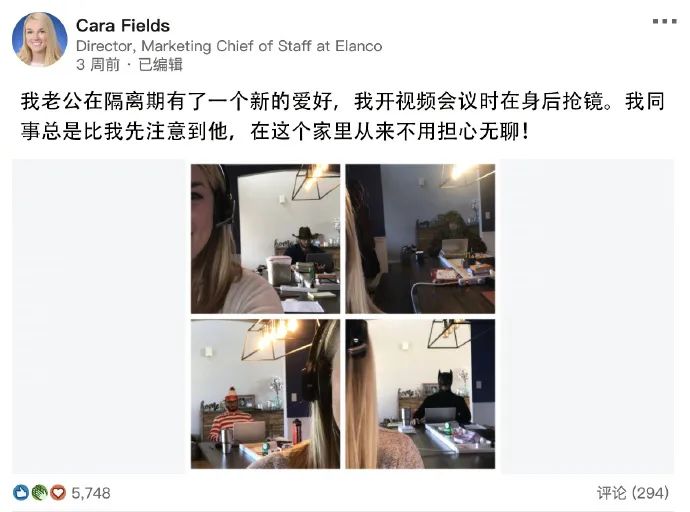Viewport: 690px width, 512px height.
Task: Click the blue thumbs-up like reaction icon
Action: (21, 492)
